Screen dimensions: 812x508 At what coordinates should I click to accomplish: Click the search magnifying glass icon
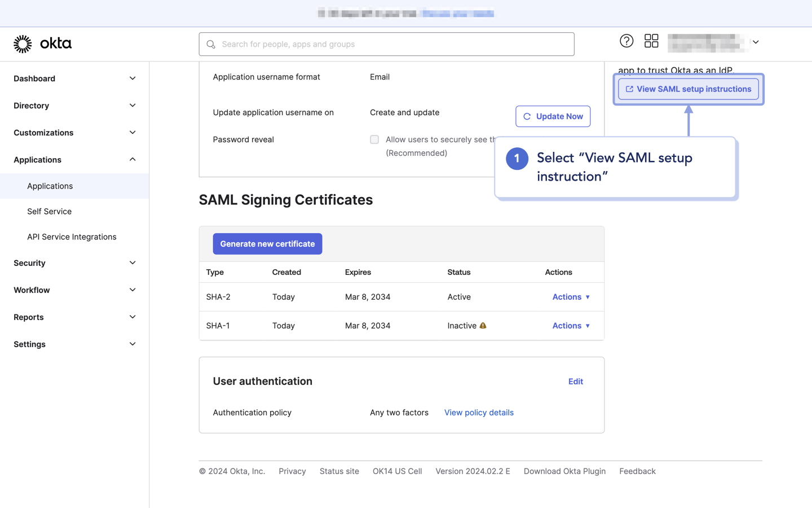click(x=210, y=43)
